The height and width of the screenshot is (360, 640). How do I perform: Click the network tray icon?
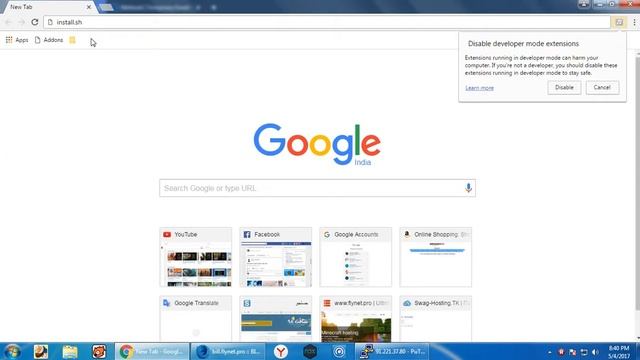[x=584, y=352]
